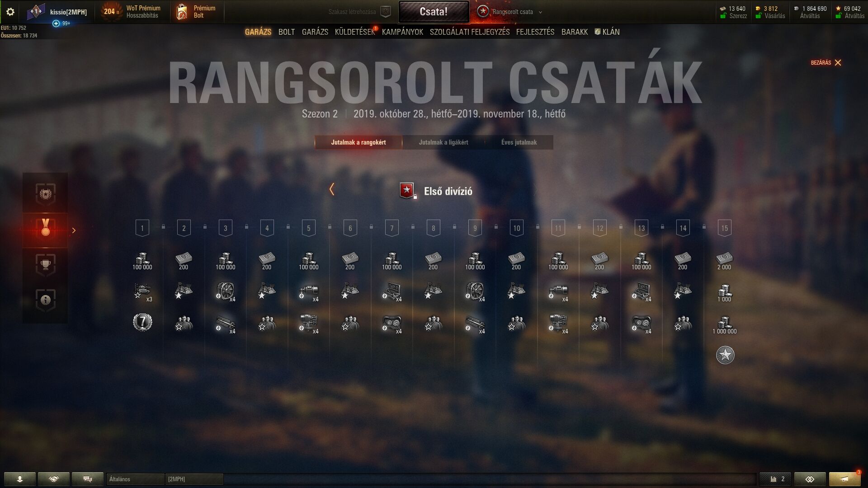This screenshot has height=488, width=868.
Task: Open the info sidebar icon
Action: [x=45, y=300]
